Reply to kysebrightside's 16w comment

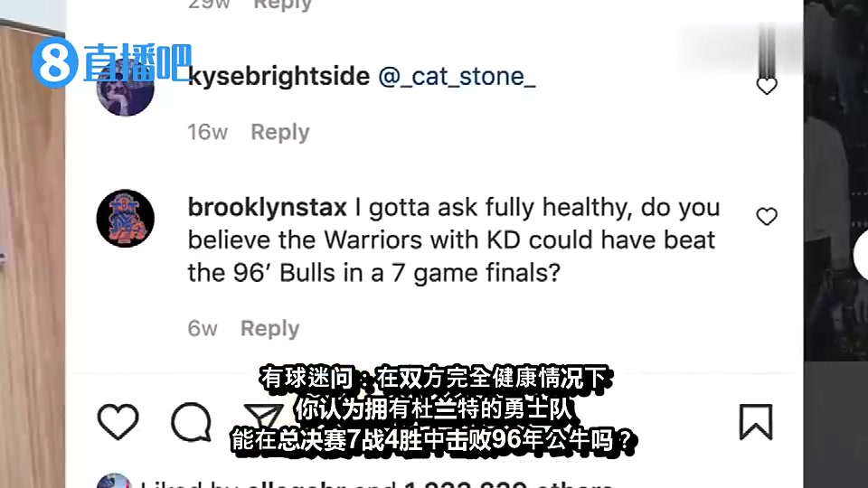280,132
